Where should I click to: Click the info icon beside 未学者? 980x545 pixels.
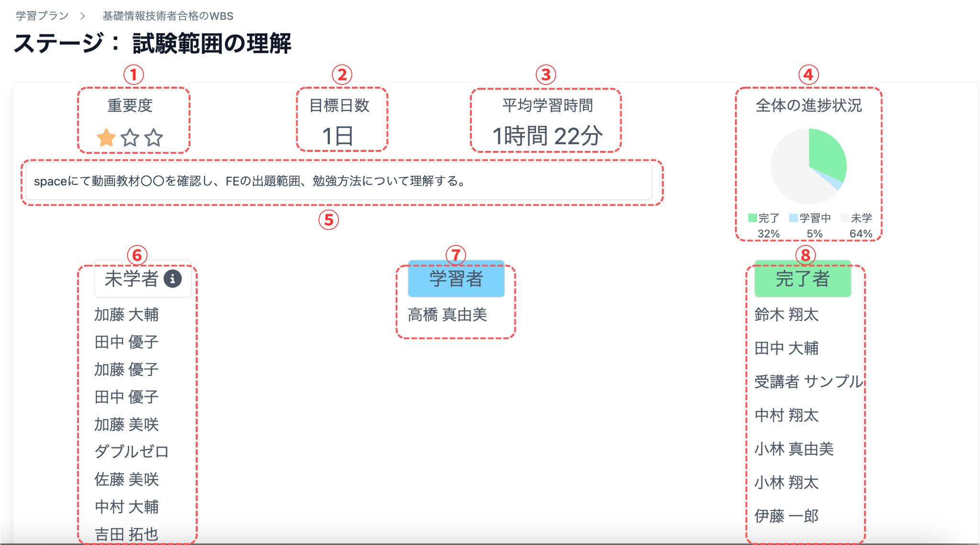pyautogui.click(x=173, y=278)
